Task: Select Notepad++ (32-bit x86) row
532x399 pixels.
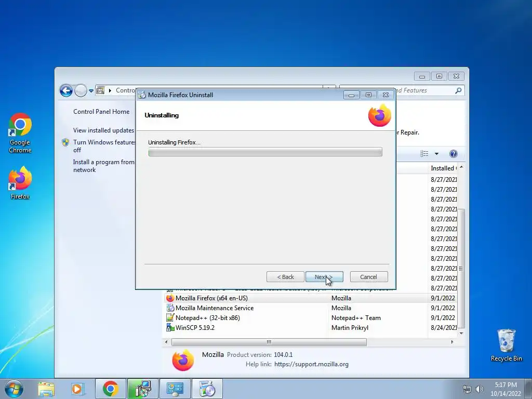Action: click(x=311, y=317)
